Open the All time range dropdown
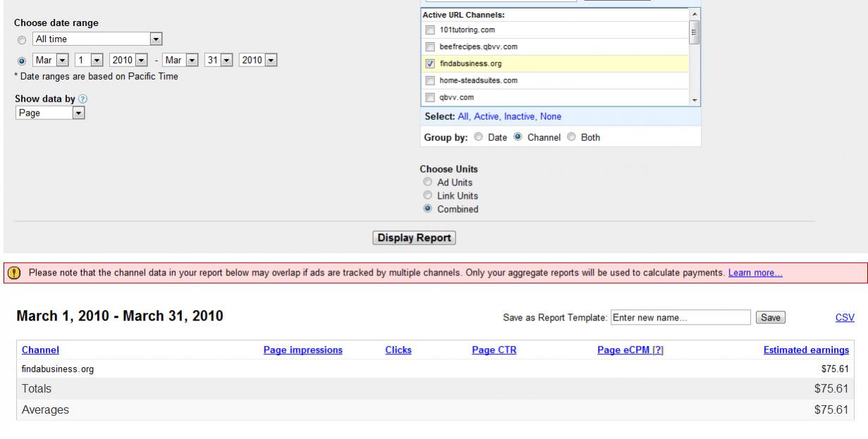Viewport: 868px width, 439px height. click(x=98, y=39)
